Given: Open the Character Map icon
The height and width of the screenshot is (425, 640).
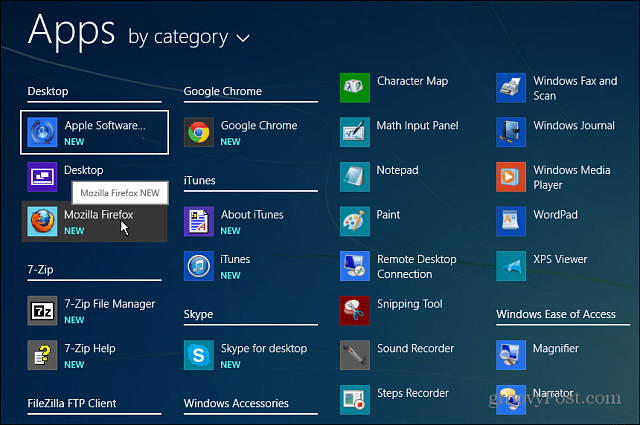Looking at the screenshot, I should pyautogui.click(x=355, y=87).
